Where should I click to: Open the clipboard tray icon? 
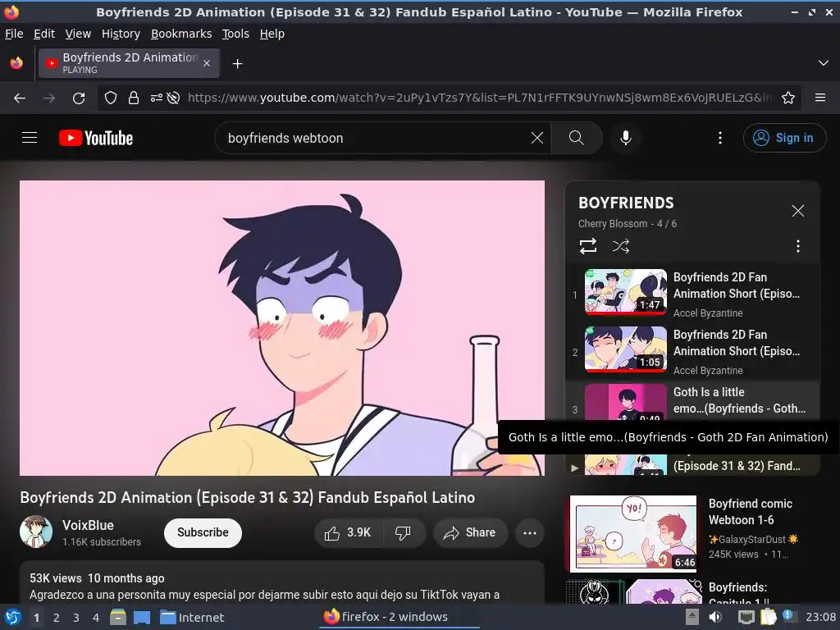coord(768,617)
